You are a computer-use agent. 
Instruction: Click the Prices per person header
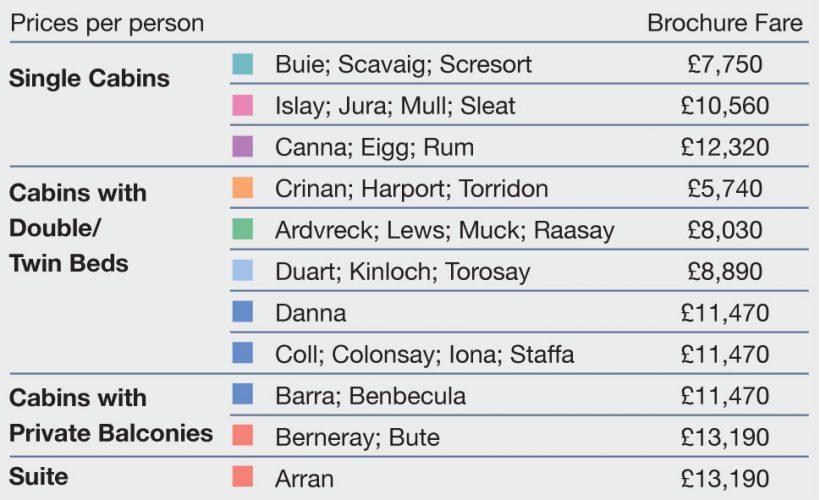coord(107,23)
